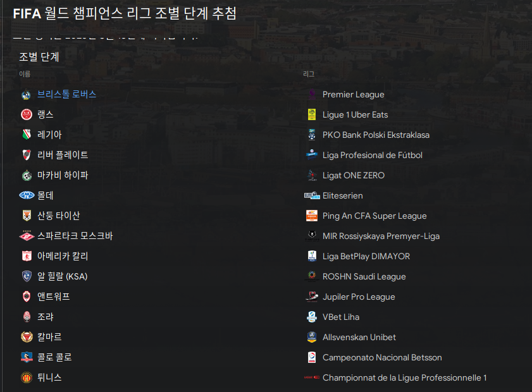Screen dimensions: 532x392
Task: Select the 레기아 team name
Action: coord(49,135)
